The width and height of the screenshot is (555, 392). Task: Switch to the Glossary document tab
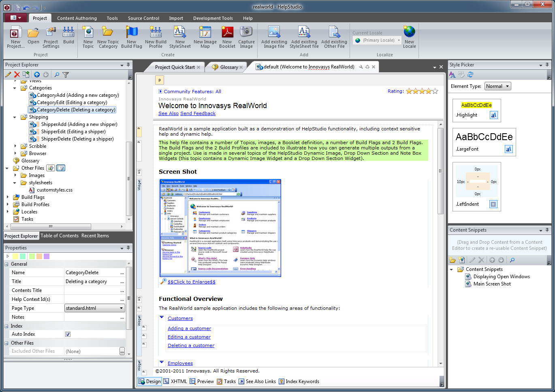click(229, 67)
